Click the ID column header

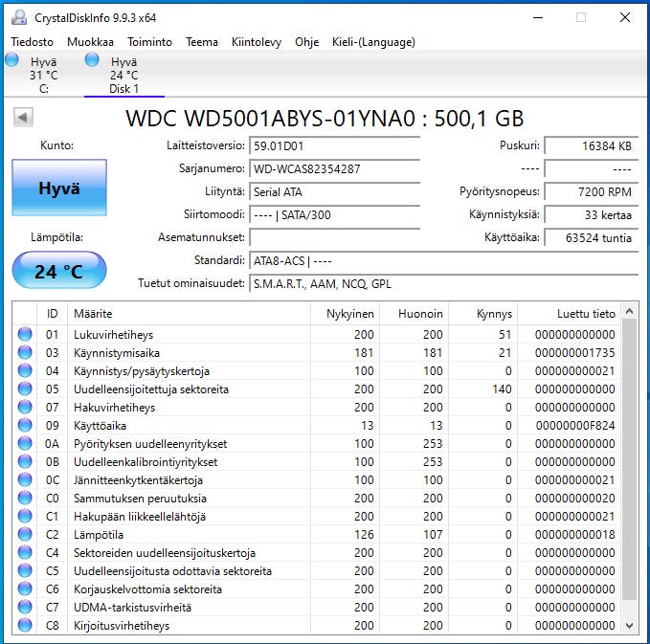tap(52, 314)
